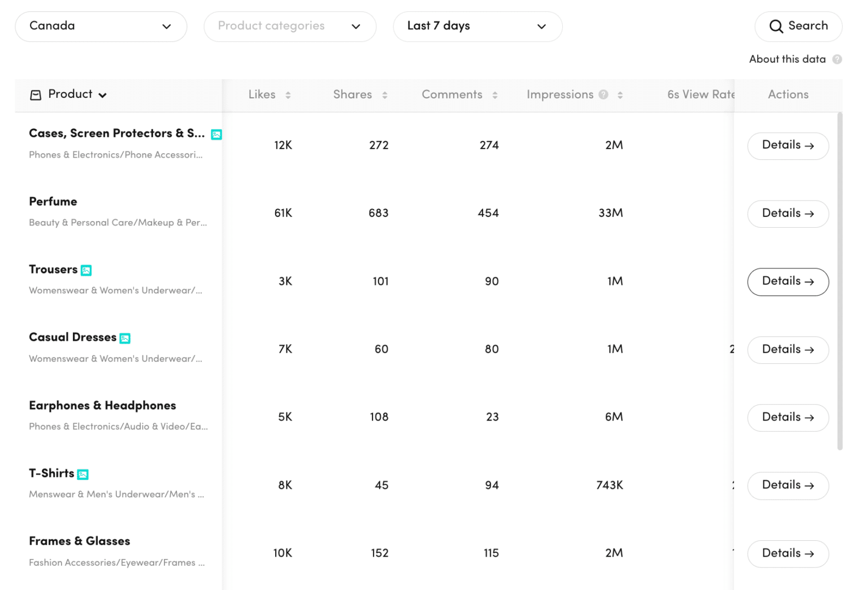The width and height of the screenshot is (868, 590).
Task: Toggle sorting on the Impressions column
Action: pos(620,94)
